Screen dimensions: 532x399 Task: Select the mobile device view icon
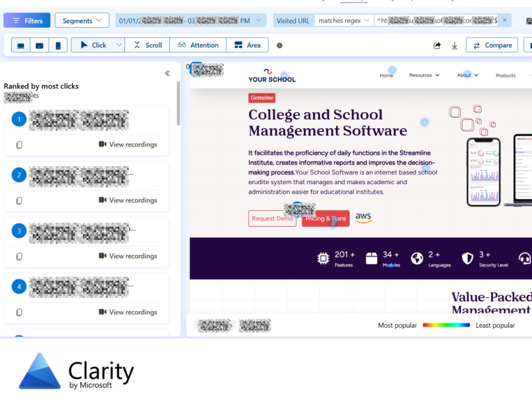tap(58, 45)
